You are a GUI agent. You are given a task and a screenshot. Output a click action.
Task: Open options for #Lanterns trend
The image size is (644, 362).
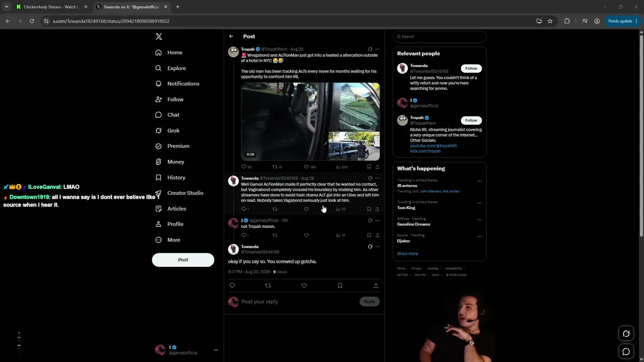click(x=479, y=181)
